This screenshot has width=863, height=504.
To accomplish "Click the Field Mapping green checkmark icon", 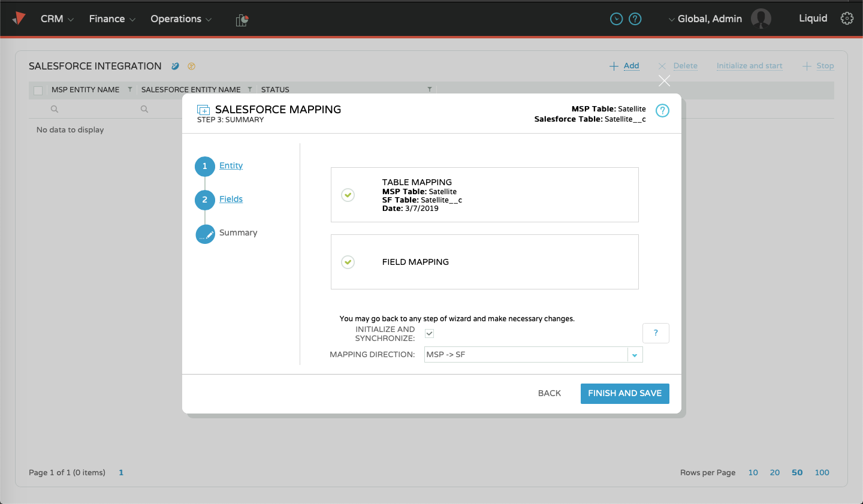I will (348, 262).
